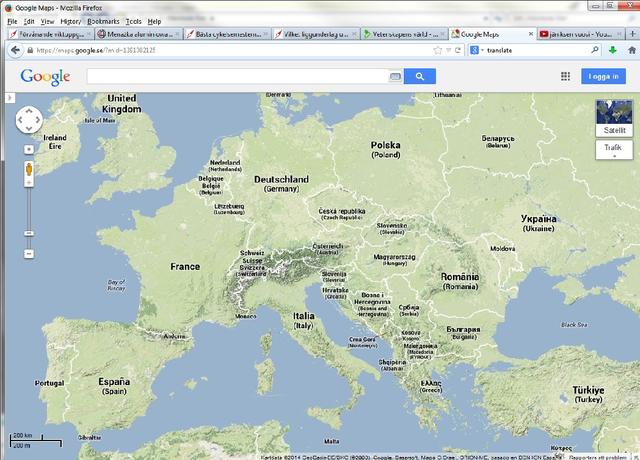640x460 pixels.
Task: Close the Google Maps tab
Action: pos(531,34)
